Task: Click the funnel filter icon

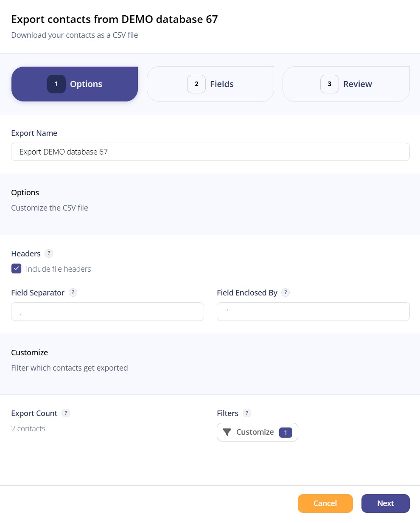Action: (x=227, y=432)
